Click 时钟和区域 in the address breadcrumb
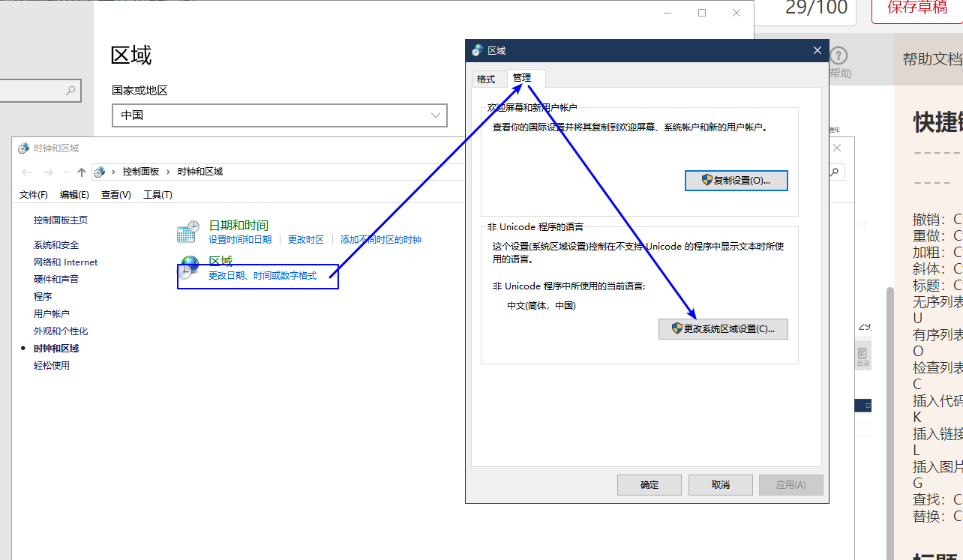The image size is (963, 560). tap(200, 172)
